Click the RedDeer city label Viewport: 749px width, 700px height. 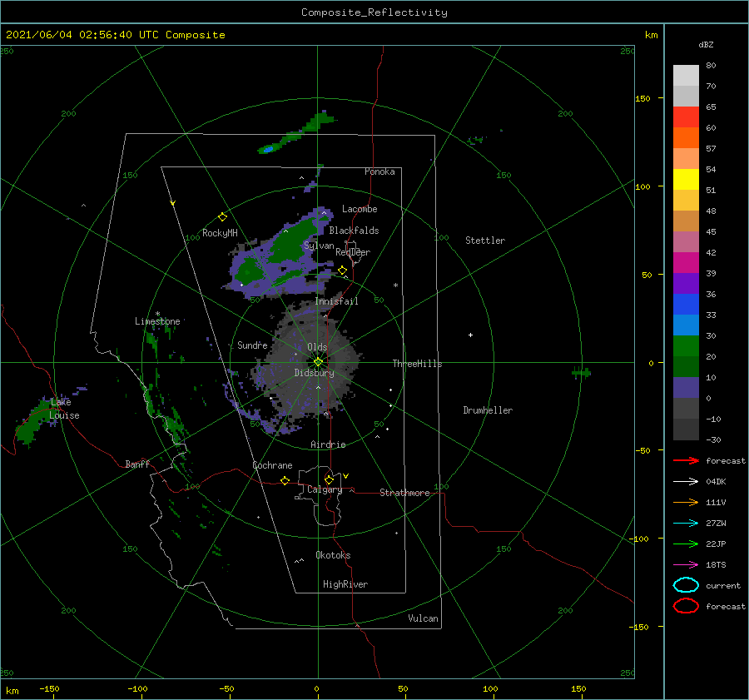tap(353, 252)
